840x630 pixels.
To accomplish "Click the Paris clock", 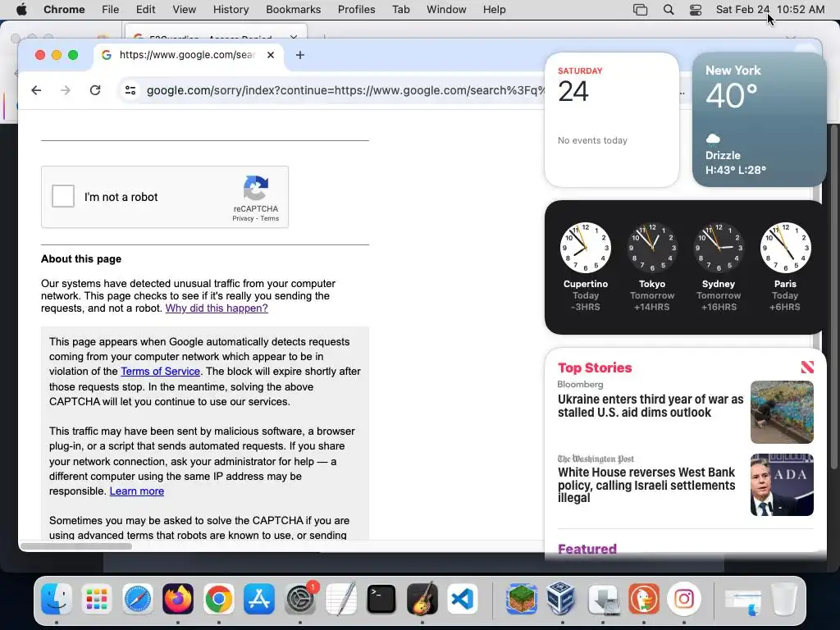I will coord(785,248).
